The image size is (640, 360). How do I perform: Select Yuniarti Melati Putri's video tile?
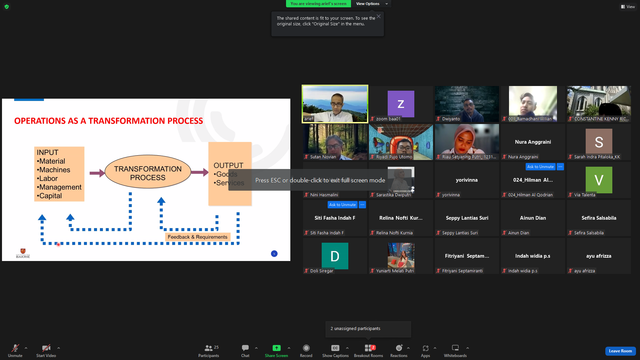[x=401, y=256]
